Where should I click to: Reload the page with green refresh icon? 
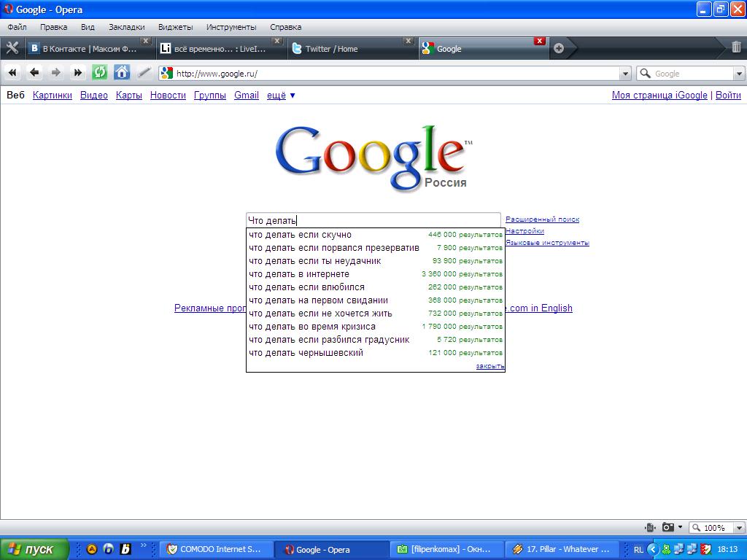(99, 73)
